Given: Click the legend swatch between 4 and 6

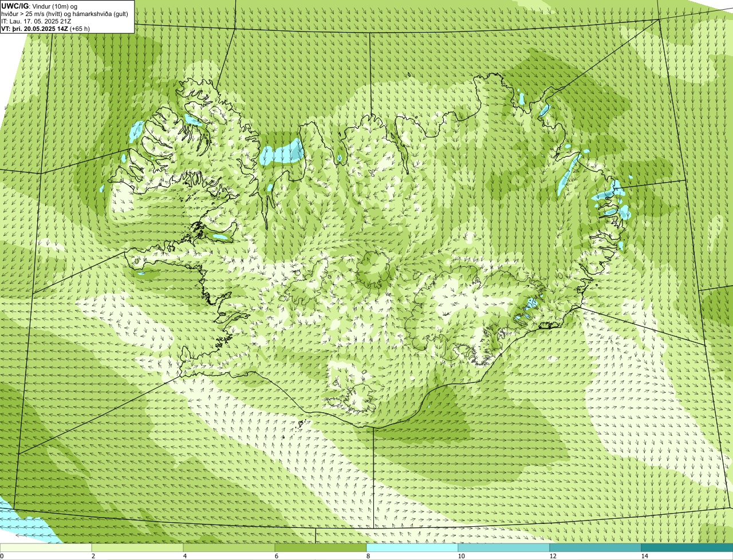Looking at the screenshot, I should pyautogui.click(x=229, y=548).
